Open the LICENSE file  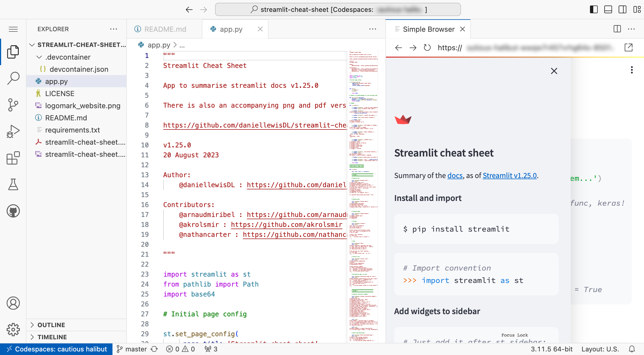tap(77, 94)
